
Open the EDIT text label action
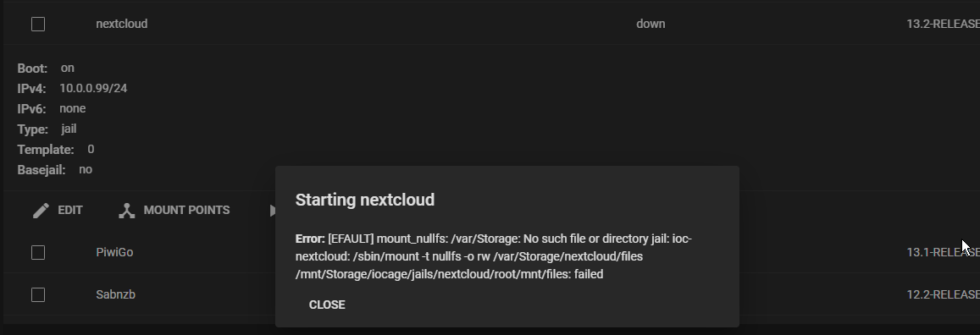pos(70,211)
